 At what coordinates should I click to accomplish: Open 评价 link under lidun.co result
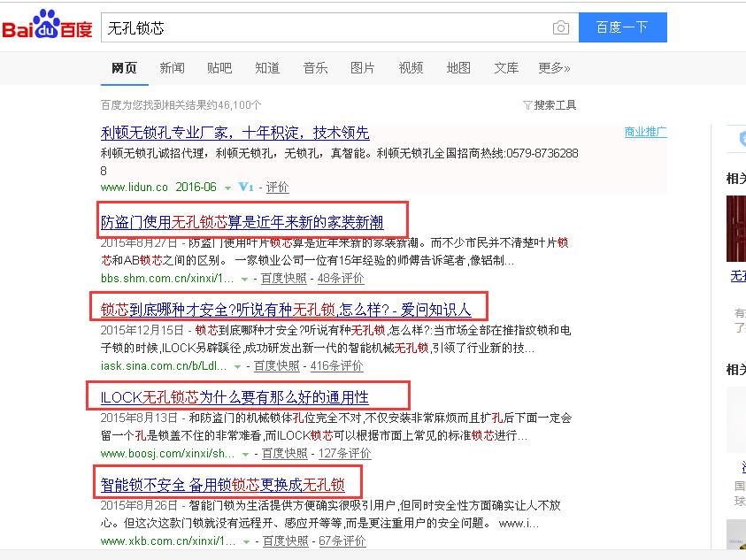coord(277,187)
